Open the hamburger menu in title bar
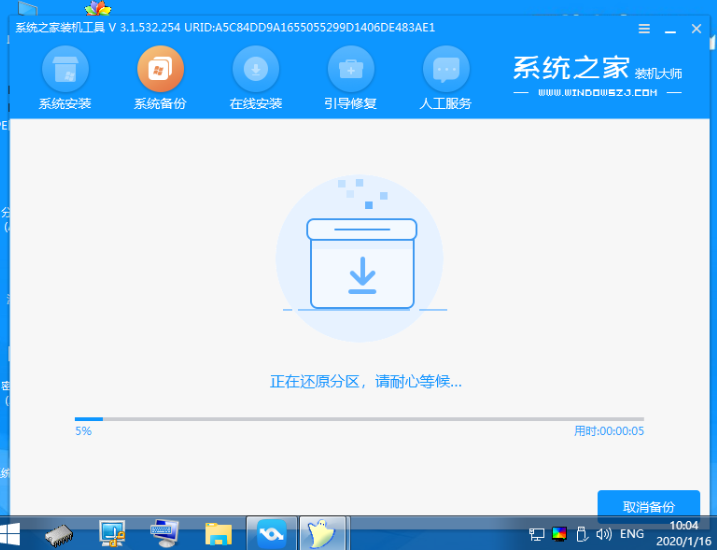Screen dimensions: 717x551 point(644,29)
